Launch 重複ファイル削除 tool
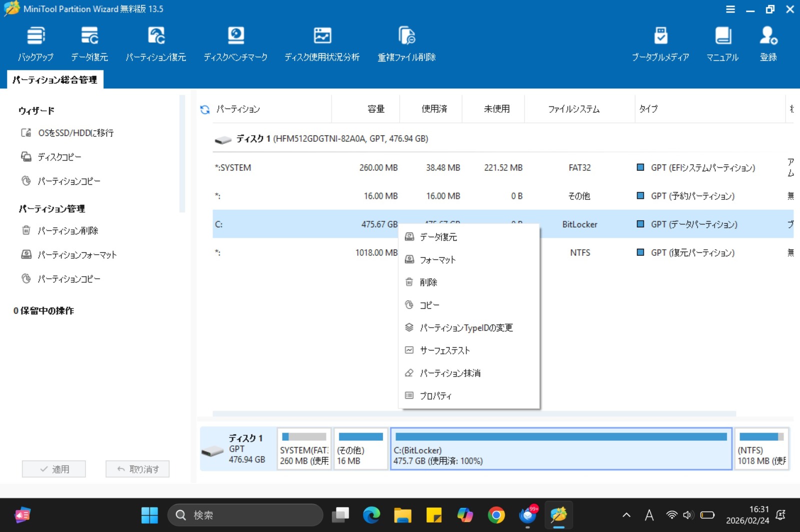Viewport: 800px width, 532px height. [x=406, y=43]
